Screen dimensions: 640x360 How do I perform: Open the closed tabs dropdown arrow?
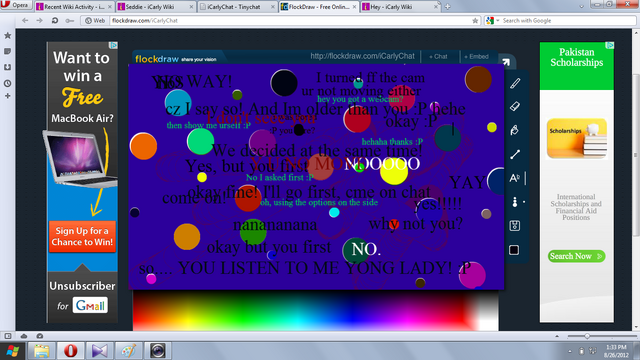pyautogui.click(x=581, y=7)
